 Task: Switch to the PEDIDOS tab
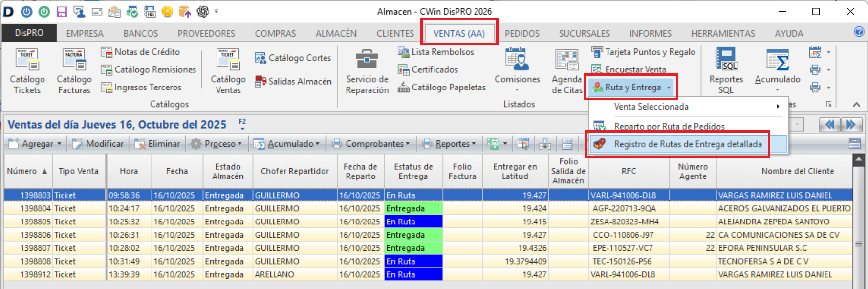pos(522,33)
